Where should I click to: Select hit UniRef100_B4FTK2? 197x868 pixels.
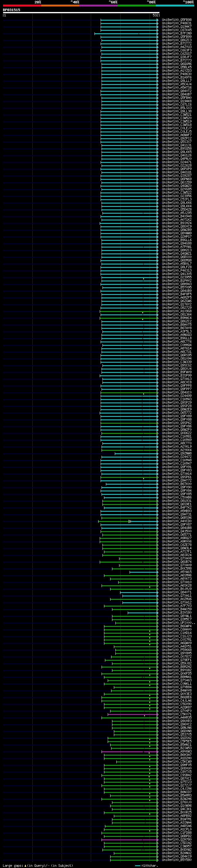(x=177, y=507)
